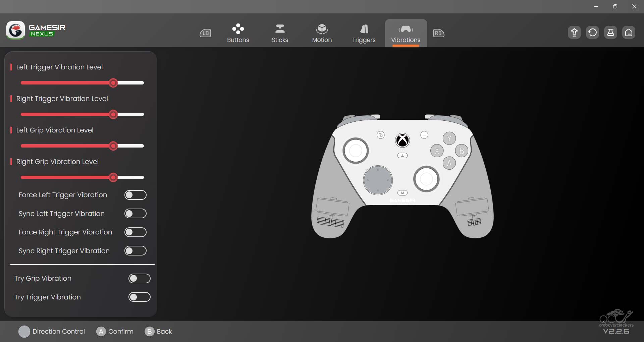Enable Force Left Trigger Vibration
The width and height of the screenshot is (644, 342).
coord(135,195)
